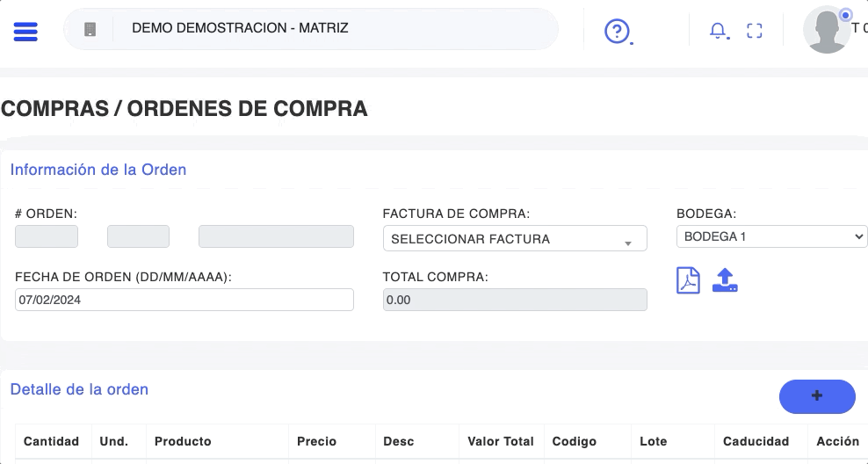
Task: Open the Bodega 1 warehouse selector
Action: click(x=771, y=236)
